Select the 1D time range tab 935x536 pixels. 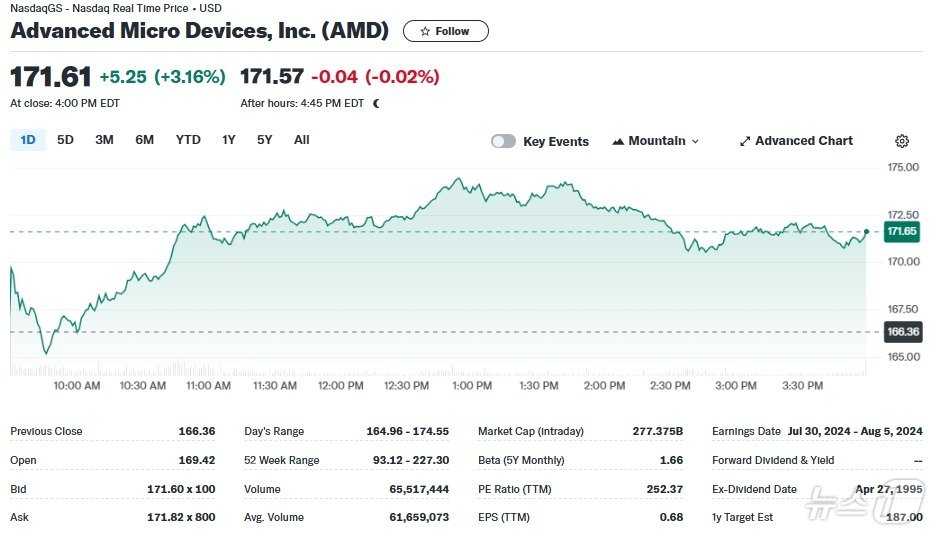28,140
